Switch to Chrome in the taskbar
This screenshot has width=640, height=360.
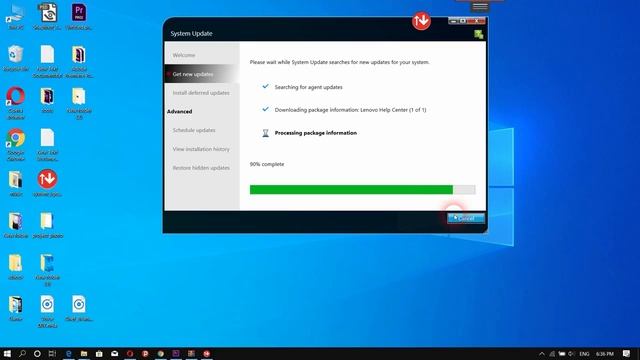pyautogui.click(x=161, y=353)
